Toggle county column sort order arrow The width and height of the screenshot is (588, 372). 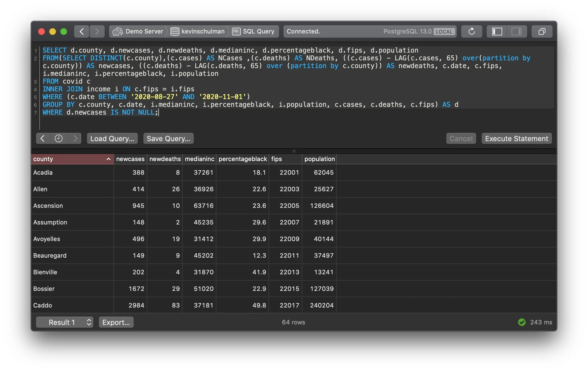click(108, 159)
